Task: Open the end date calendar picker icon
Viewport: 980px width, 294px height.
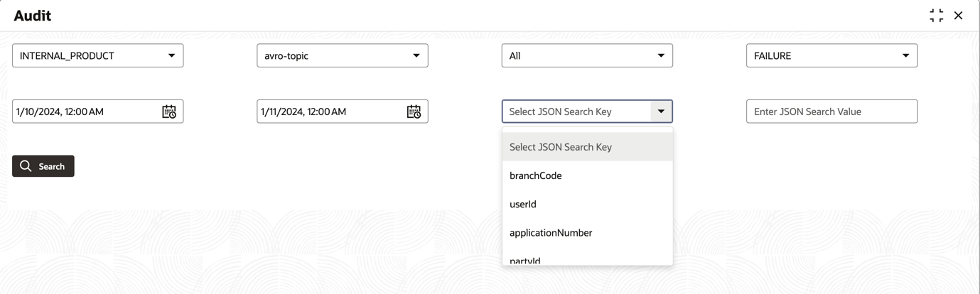Action: (x=414, y=111)
